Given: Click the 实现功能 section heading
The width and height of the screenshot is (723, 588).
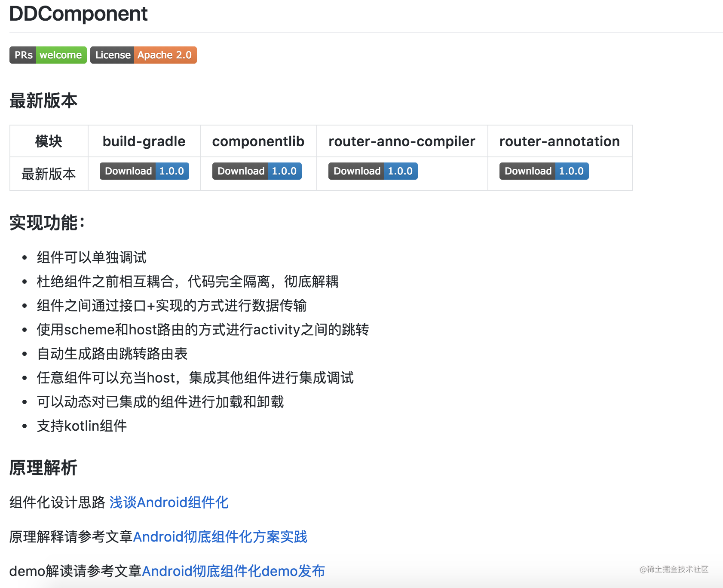Looking at the screenshot, I should pyautogui.click(x=47, y=223).
